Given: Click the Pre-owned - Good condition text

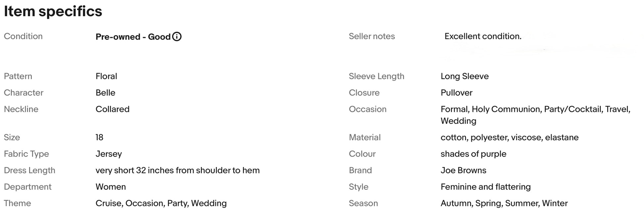Looking at the screenshot, I should pos(133,37).
